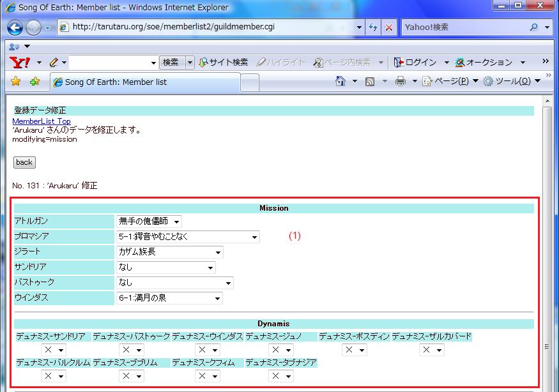Click the サイト検索 toolbar button

tap(223, 63)
